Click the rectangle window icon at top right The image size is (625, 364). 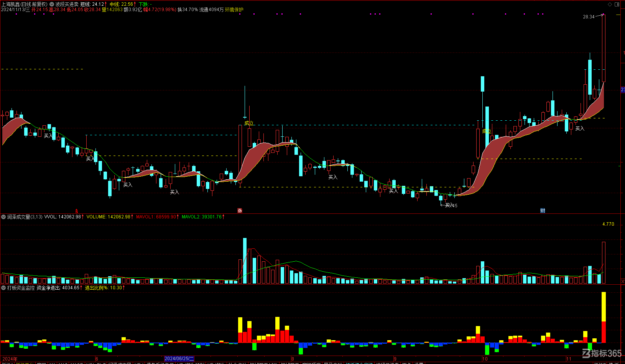coord(617,4)
